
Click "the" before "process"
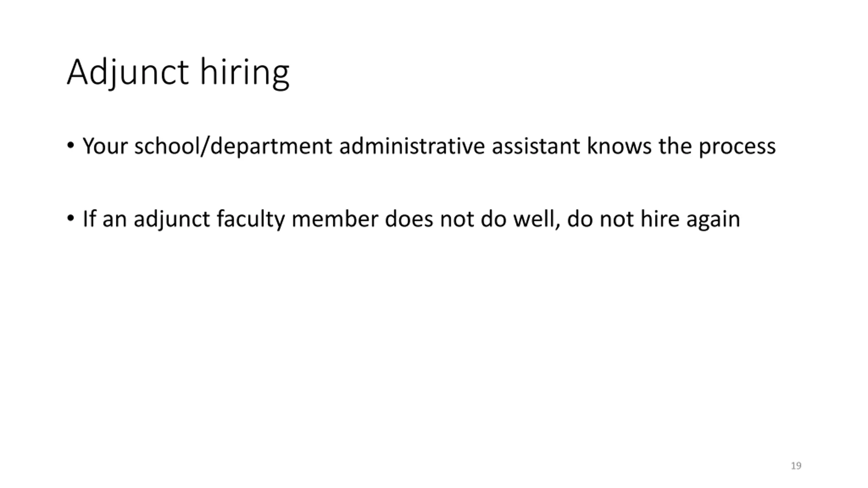[x=675, y=146]
